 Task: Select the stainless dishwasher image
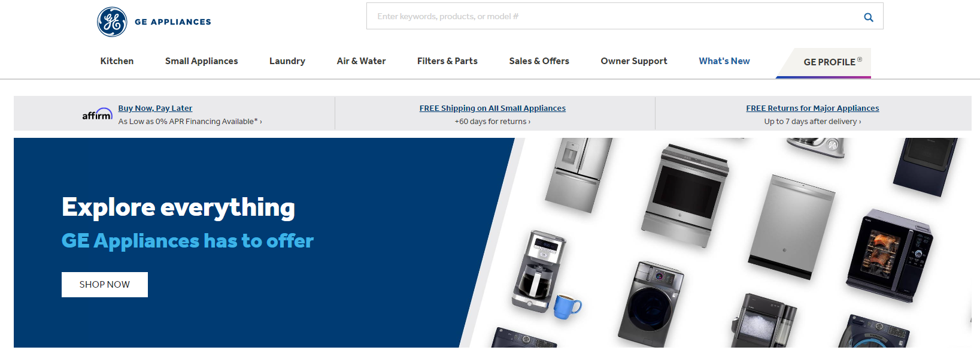pyautogui.click(x=791, y=227)
